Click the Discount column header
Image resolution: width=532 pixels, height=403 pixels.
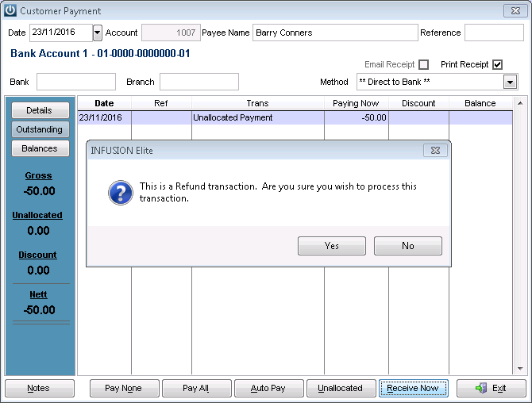[418, 103]
